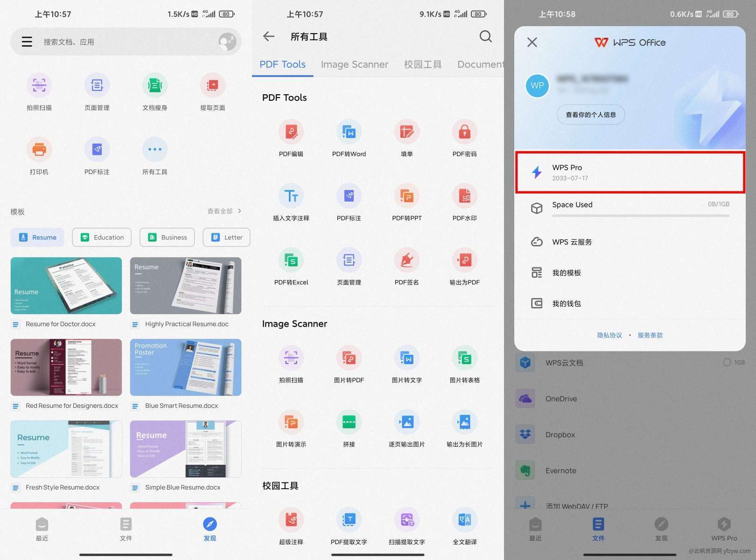Open the 填单 form fill tool
Viewport: 756px width, 560px height.
(x=407, y=138)
